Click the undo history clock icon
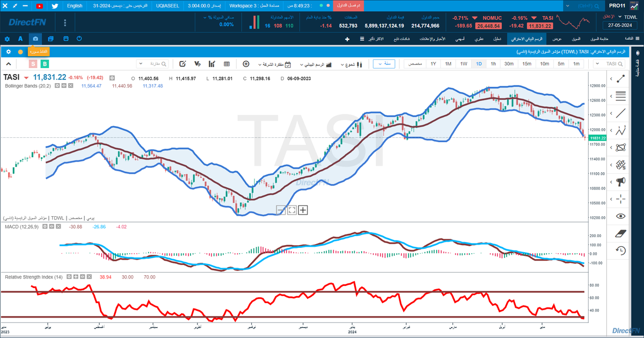The image size is (644, 338). (621, 250)
